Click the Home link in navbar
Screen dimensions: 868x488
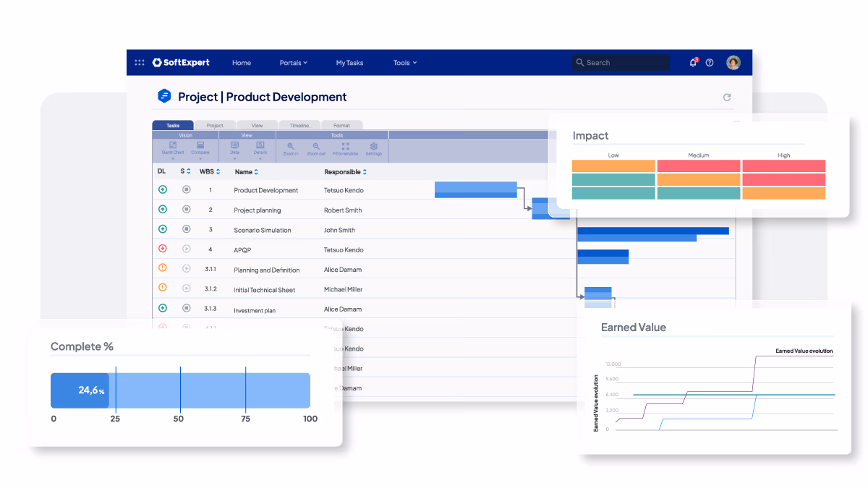tap(242, 63)
